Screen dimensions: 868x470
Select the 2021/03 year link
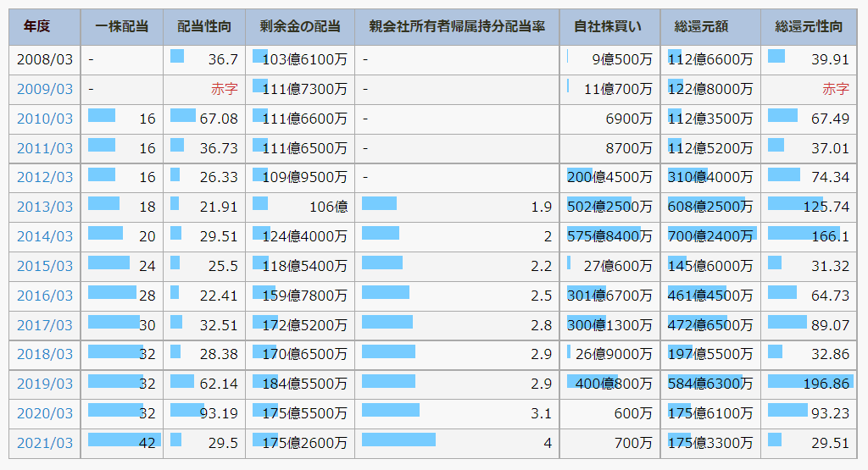click(x=45, y=443)
